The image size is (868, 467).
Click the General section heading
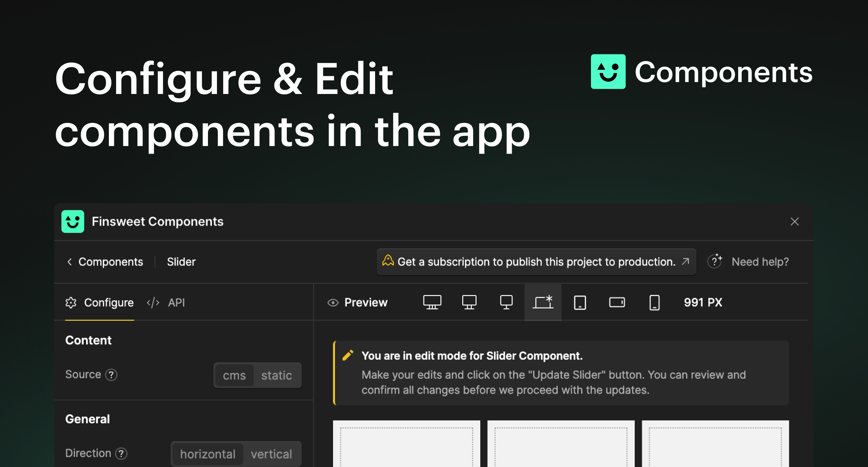click(88, 419)
